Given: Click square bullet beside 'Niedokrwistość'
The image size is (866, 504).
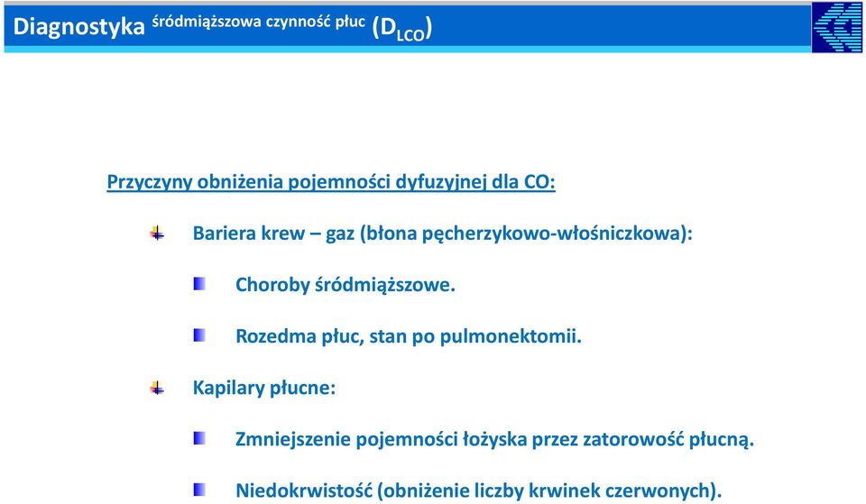Looking at the screenshot, I should pyautogui.click(x=199, y=490).
